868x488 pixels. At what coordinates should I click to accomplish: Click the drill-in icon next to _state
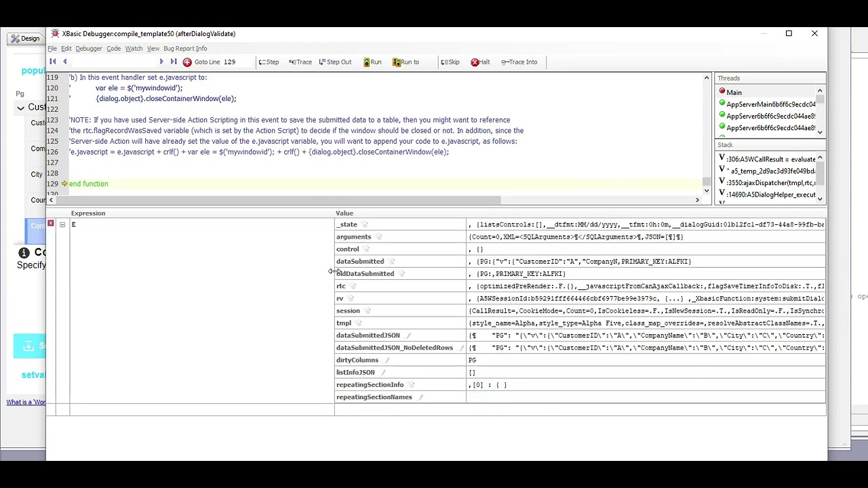(365, 224)
